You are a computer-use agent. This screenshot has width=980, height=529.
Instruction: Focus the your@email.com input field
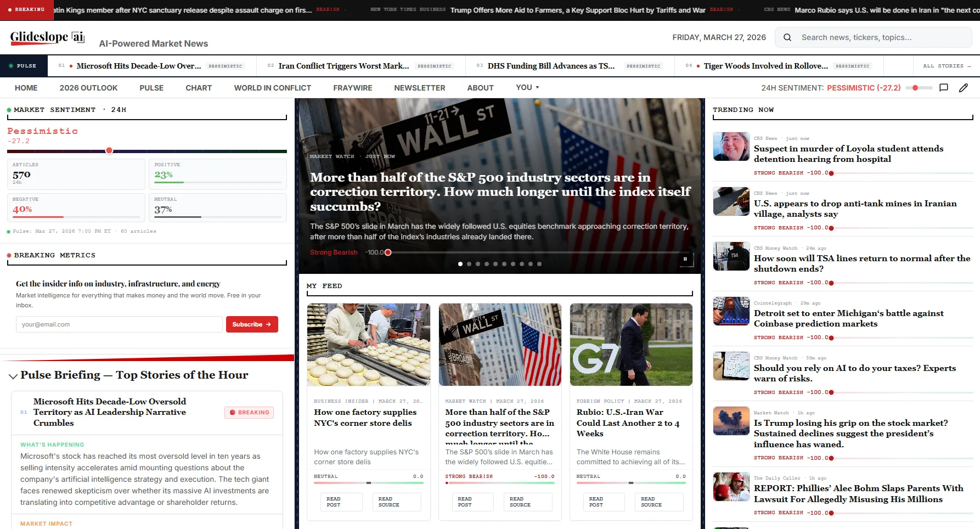[x=119, y=324]
